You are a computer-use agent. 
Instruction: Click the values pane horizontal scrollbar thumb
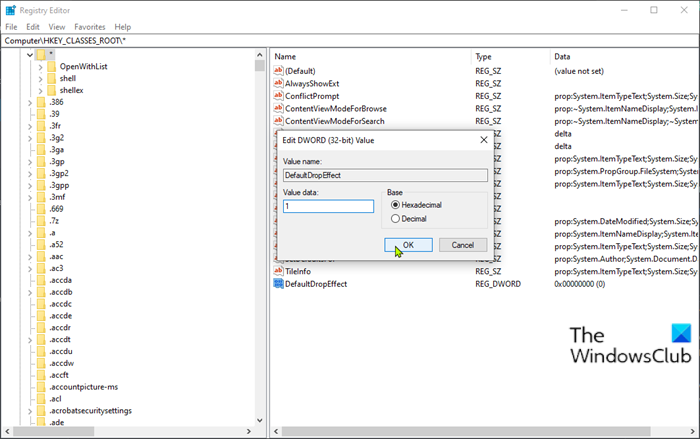(466, 431)
